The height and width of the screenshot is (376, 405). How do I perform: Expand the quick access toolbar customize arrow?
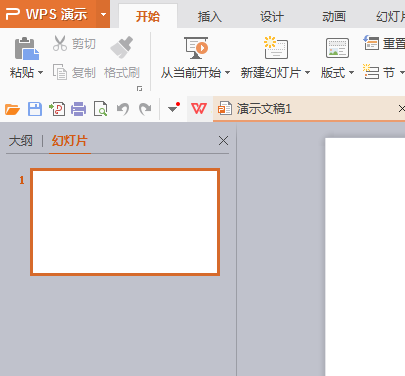174,108
